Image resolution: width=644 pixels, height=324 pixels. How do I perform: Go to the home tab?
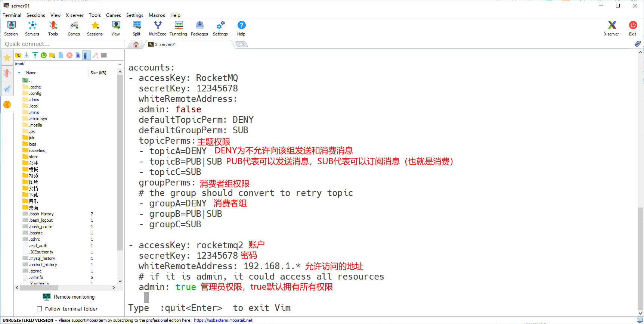click(136, 44)
